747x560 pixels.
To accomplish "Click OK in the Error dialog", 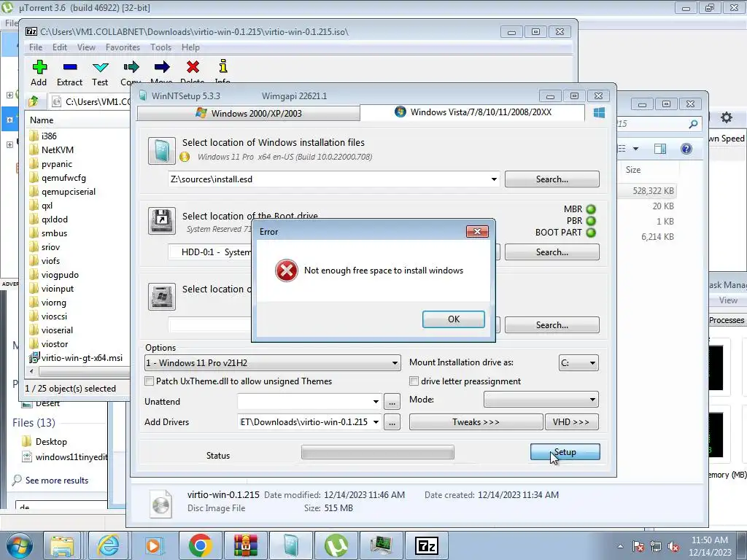I will [x=454, y=319].
